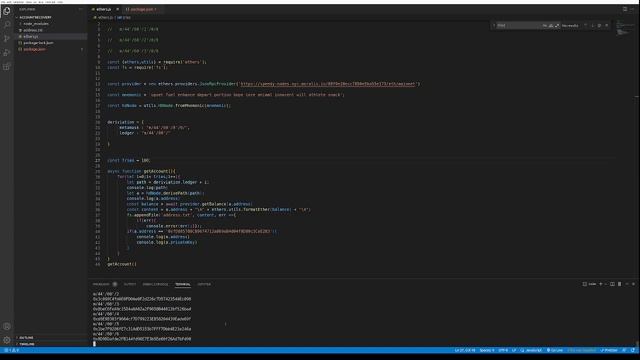The height and width of the screenshot is (360, 640).
Task: Focus the Find input field
Action: (x=518, y=25)
